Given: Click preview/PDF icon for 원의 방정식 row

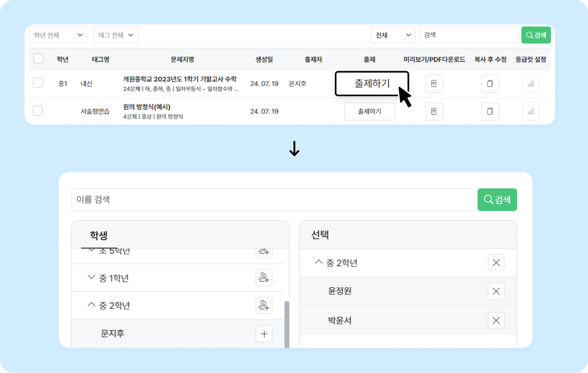Looking at the screenshot, I should pos(434,111).
